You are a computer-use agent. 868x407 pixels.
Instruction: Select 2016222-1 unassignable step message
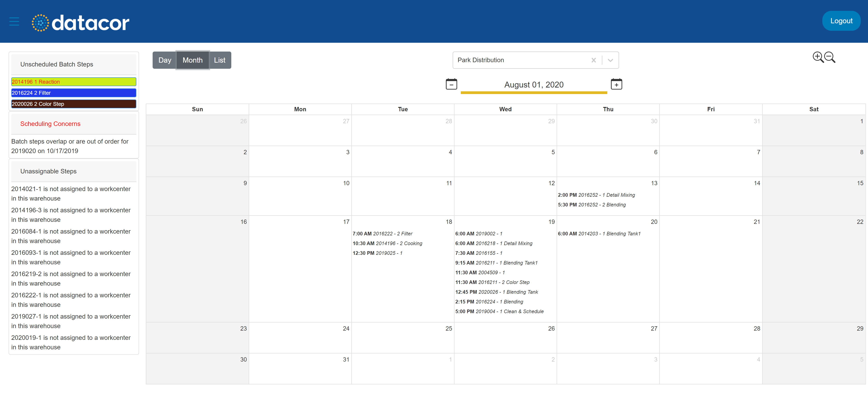point(71,300)
